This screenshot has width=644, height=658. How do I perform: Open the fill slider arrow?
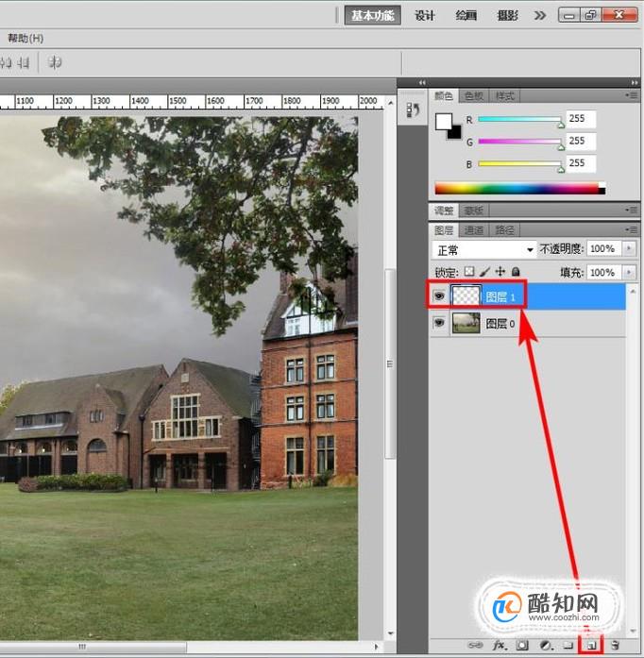click(629, 272)
